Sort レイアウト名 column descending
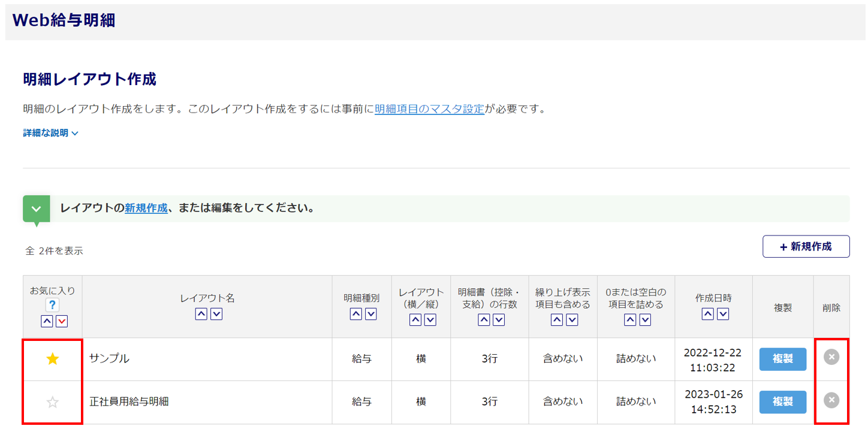Screen dimensions: 868x435 tap(216, 313)
